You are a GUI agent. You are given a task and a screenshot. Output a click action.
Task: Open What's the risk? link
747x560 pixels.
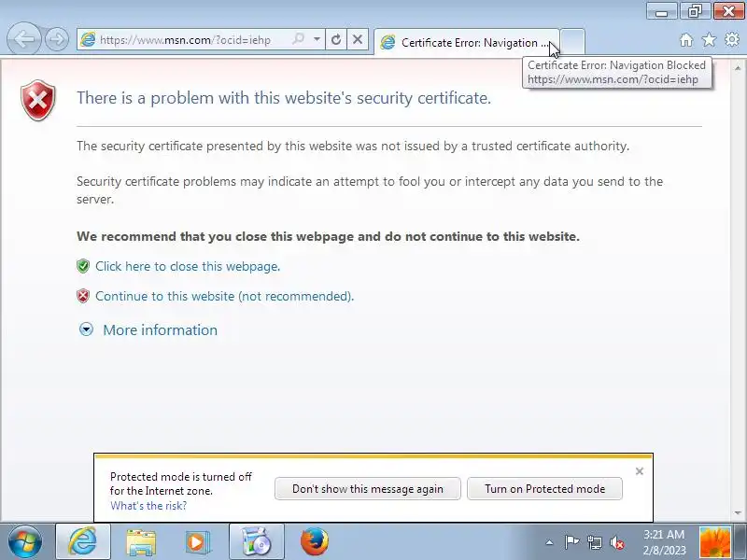pyautogui.click(x=148, y=506)
